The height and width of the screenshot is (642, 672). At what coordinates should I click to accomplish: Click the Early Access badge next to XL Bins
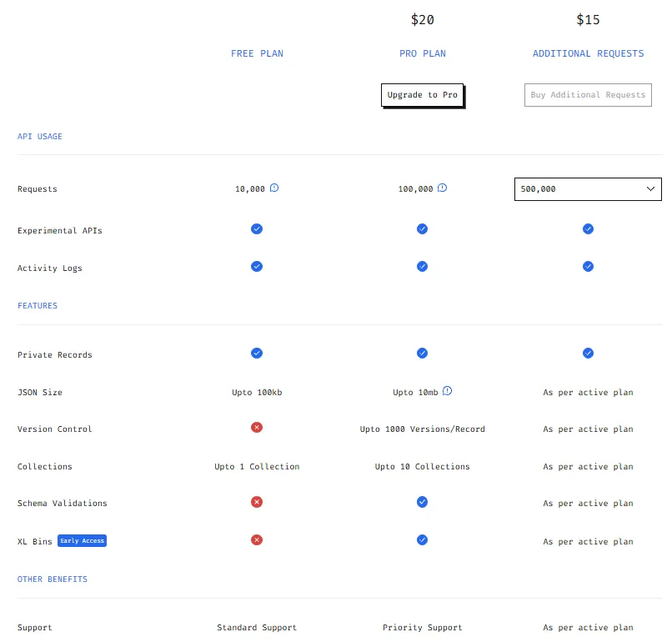pyautogui.click(x=82, y=540)
